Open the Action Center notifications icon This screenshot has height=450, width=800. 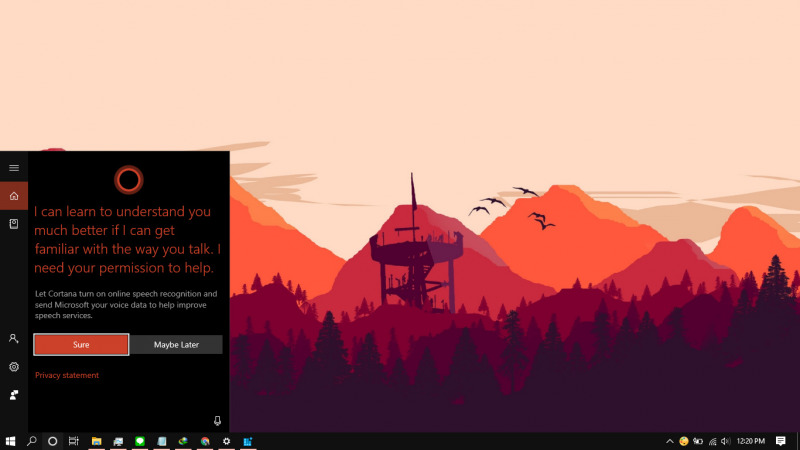coord(781,441)
